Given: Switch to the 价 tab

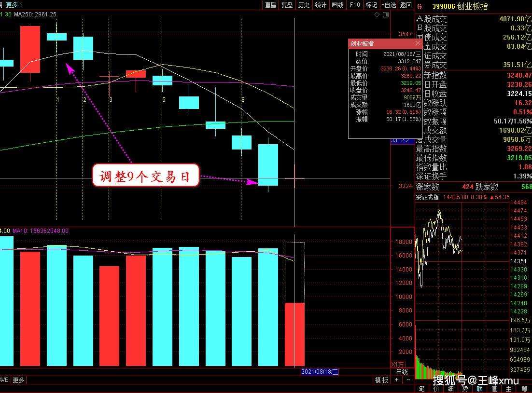Looking at the screenshot, I should pyautogui.click(x=436, y=389).
